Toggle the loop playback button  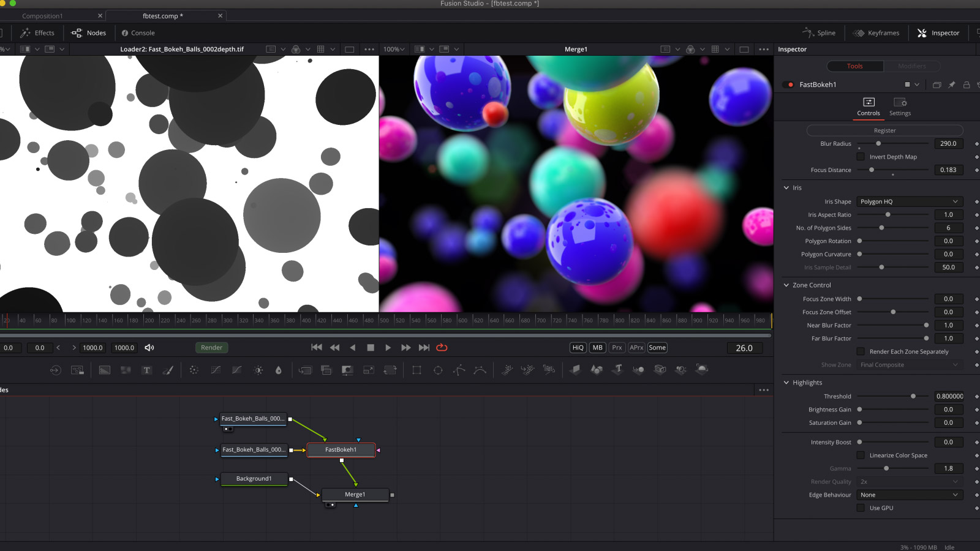(442, 348)
